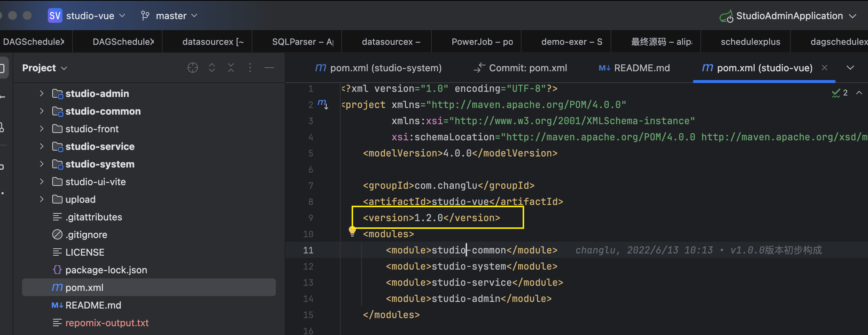This screenshot has height=335, width=868.
Task: Expand the studio-service folder
Action: 42,147
